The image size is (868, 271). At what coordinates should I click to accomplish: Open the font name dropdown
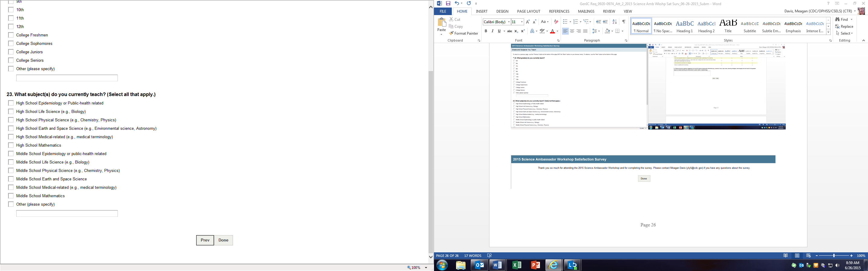coord(509,22)
